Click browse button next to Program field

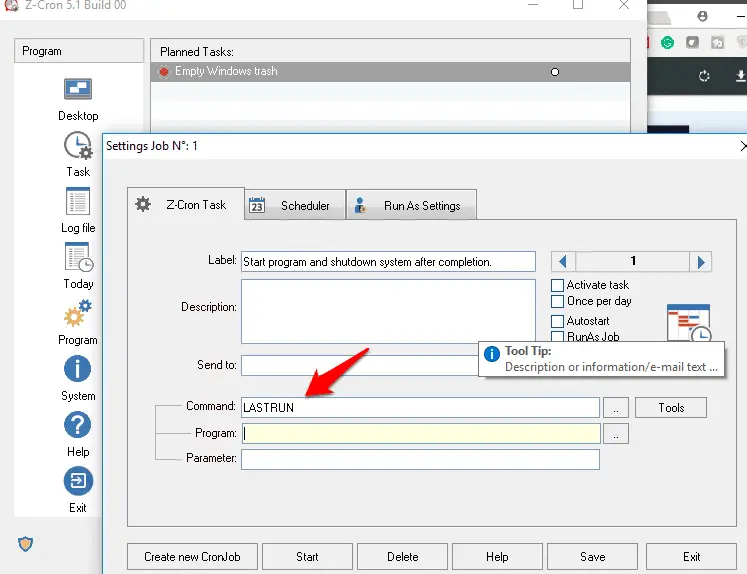pyautogui.click(x=616, y=434)
